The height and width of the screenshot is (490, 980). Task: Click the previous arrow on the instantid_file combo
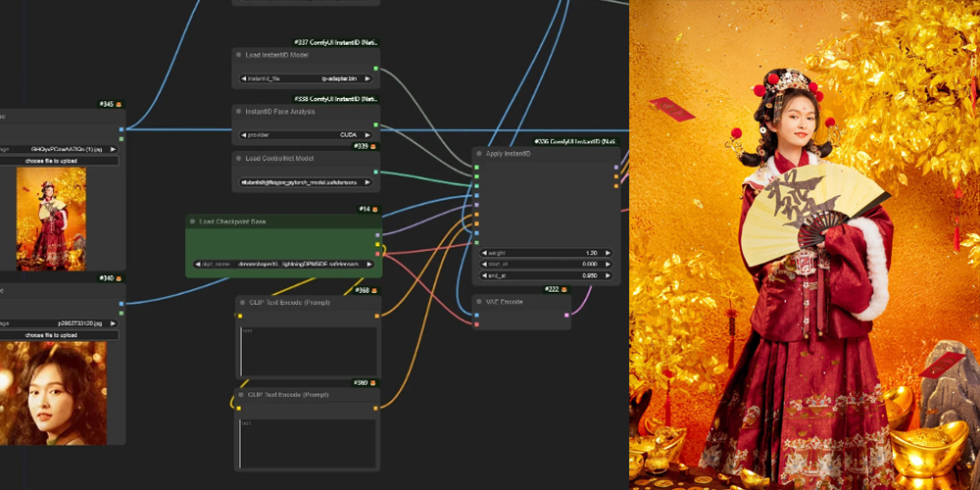tap(243, 78)
